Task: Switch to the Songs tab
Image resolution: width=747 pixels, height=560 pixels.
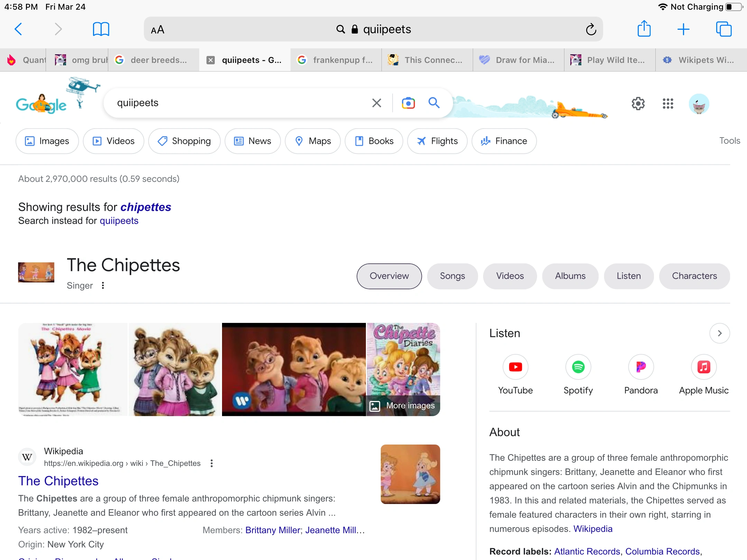Action: (452, 276)
